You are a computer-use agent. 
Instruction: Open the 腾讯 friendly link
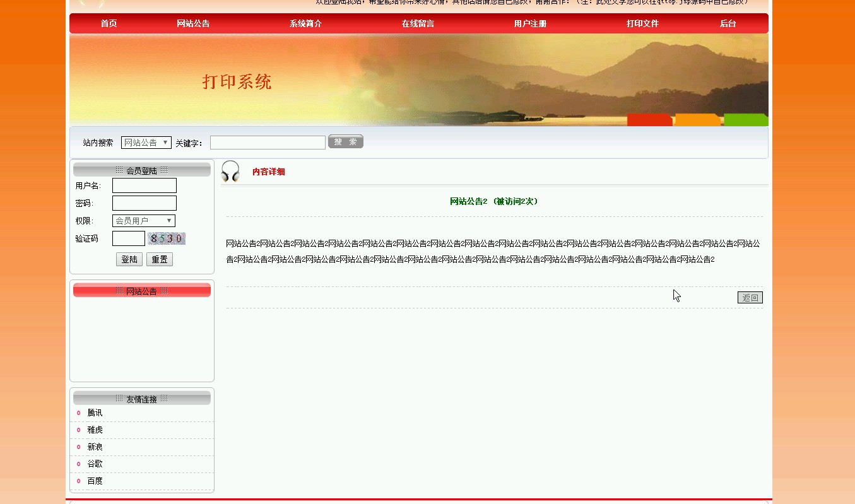coord(95,413)
